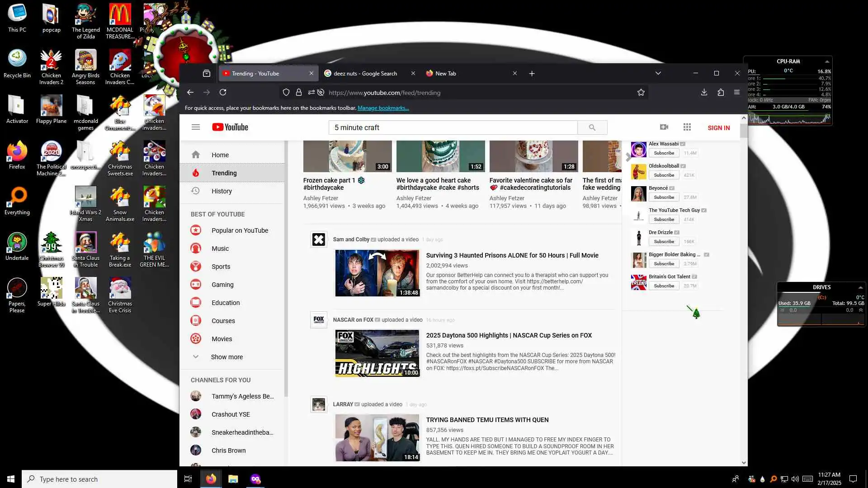Viewport: 868px width, 488px height.
Task: Collapse the CPU-RAM widget arrow
Action: point(827,61)
